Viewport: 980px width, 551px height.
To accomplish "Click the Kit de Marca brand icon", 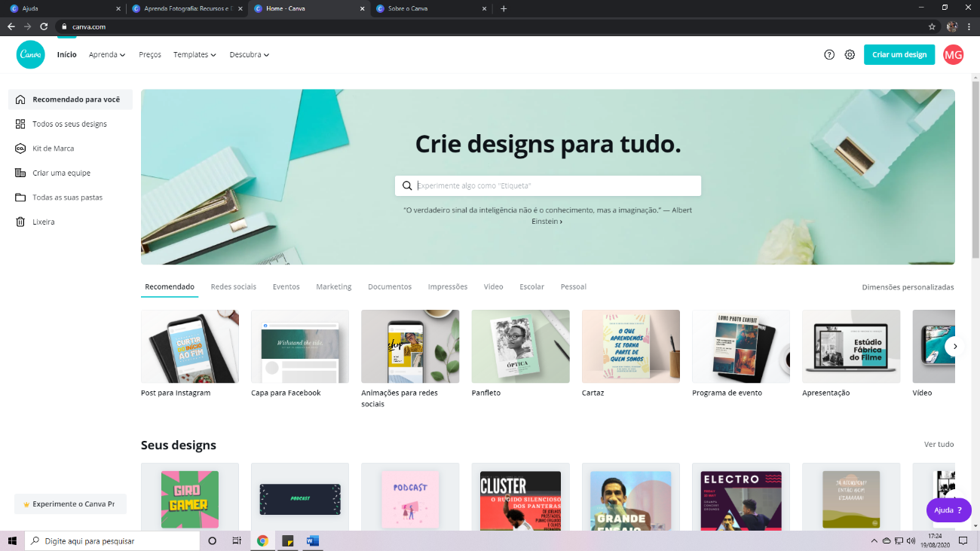I will 20,148.
